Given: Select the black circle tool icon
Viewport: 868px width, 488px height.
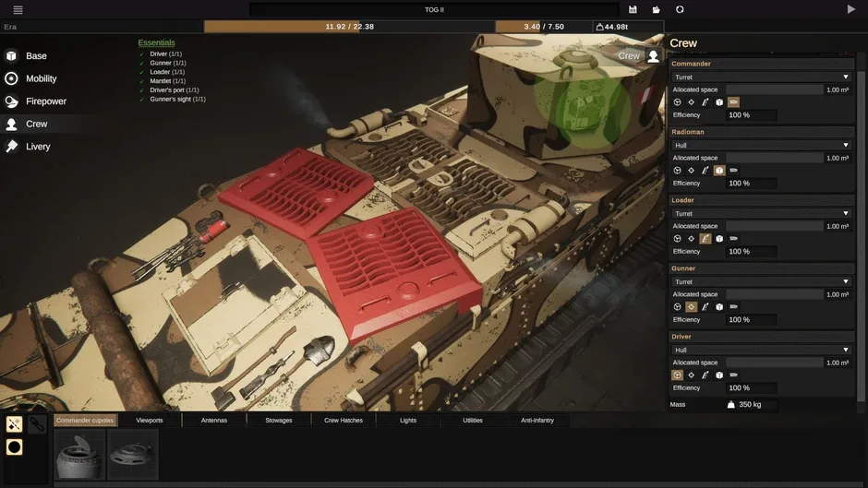Looking at the screenshot, I should (15, 447).
